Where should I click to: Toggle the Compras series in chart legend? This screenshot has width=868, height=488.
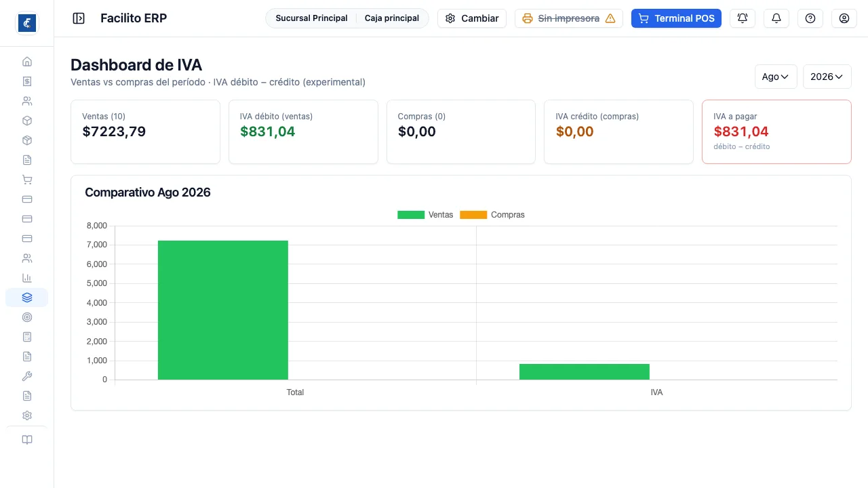tap(492, 215)
